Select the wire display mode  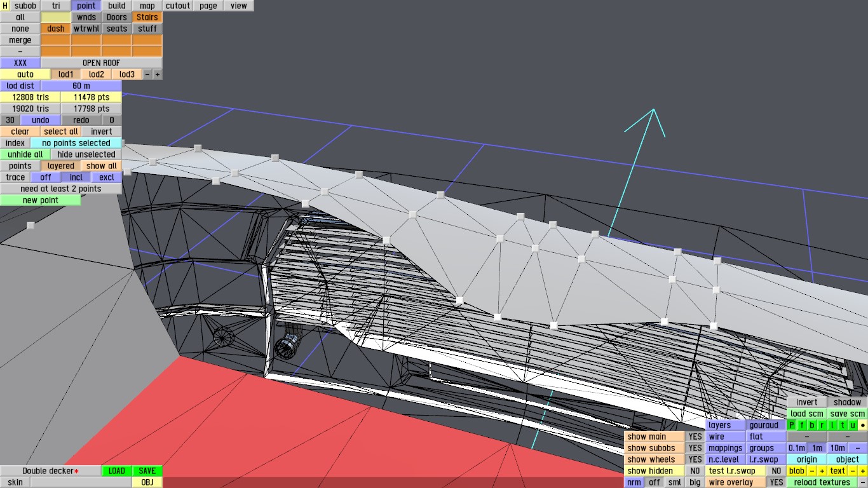(x=726, y=437)
